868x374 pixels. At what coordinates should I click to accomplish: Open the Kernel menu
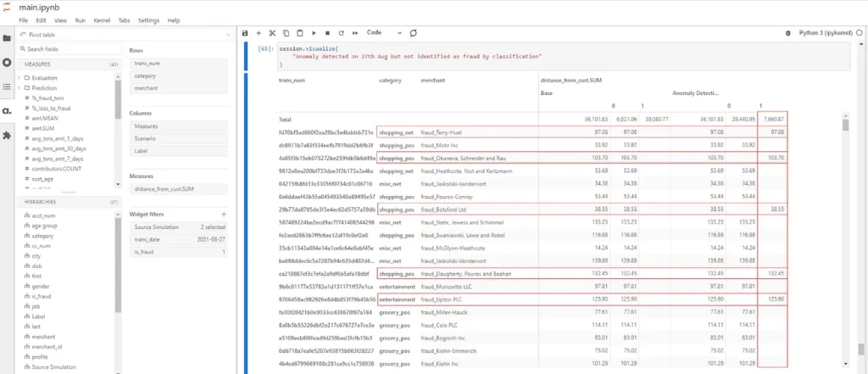[x=102, y=20]
